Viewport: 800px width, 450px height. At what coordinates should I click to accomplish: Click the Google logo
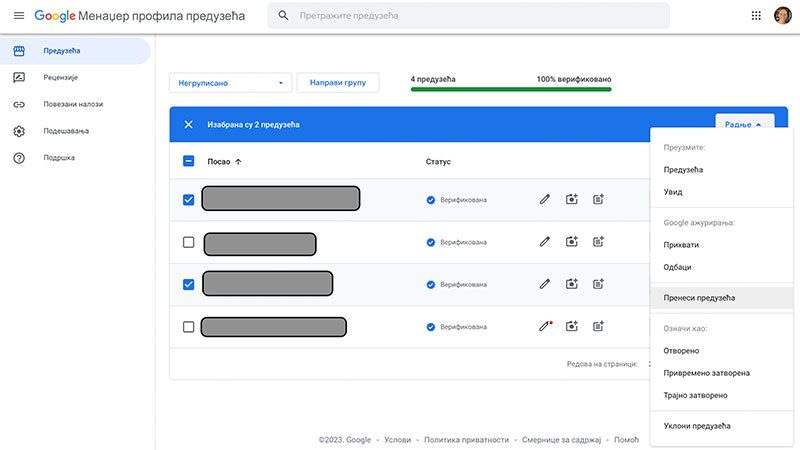pyautogui.click(x=55, y=16)
